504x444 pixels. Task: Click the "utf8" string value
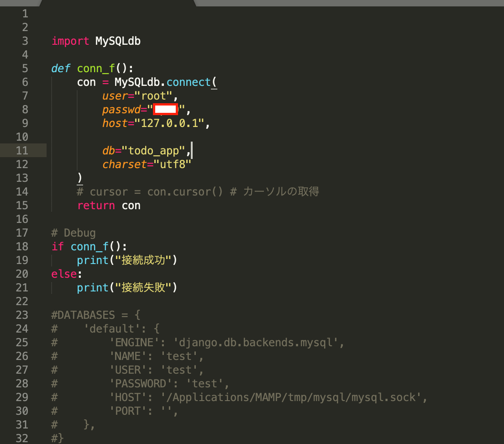[x=173, y=164]
